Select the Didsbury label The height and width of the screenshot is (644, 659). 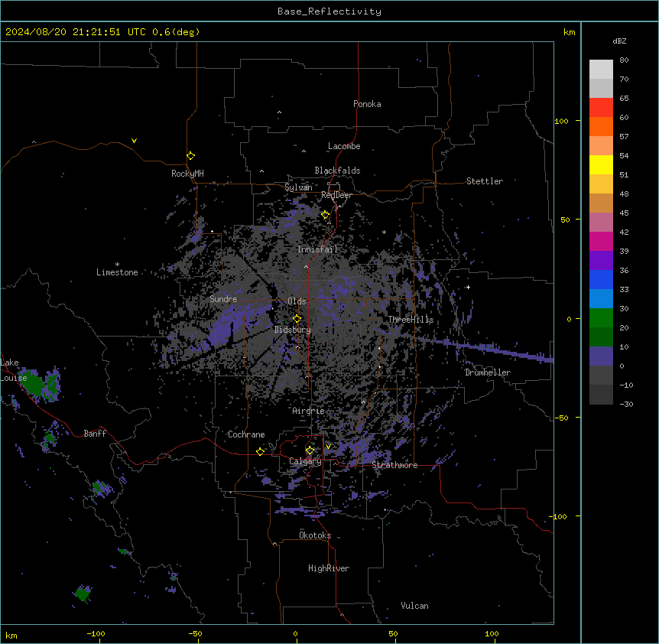pyautogui.click(x=293, y=330)
